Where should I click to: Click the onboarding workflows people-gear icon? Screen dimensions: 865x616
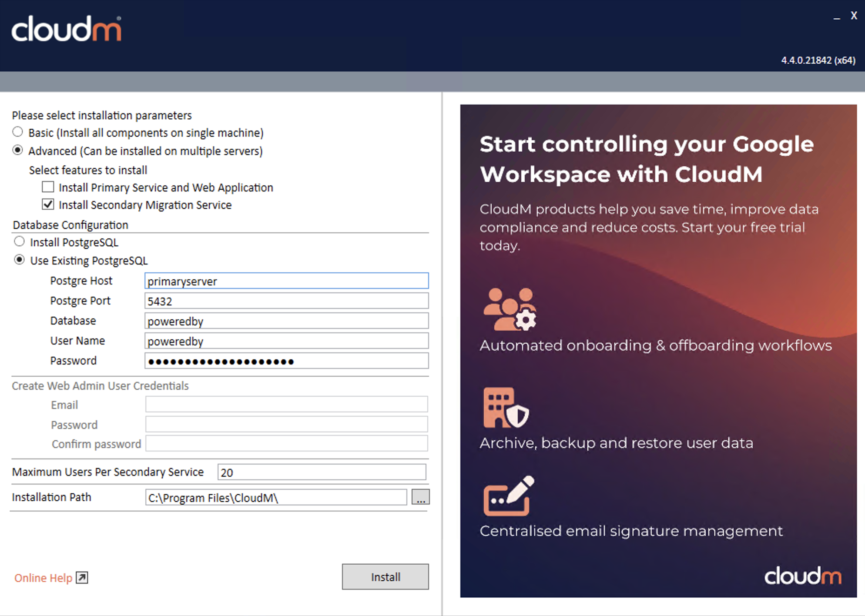(x=510, y=309)
